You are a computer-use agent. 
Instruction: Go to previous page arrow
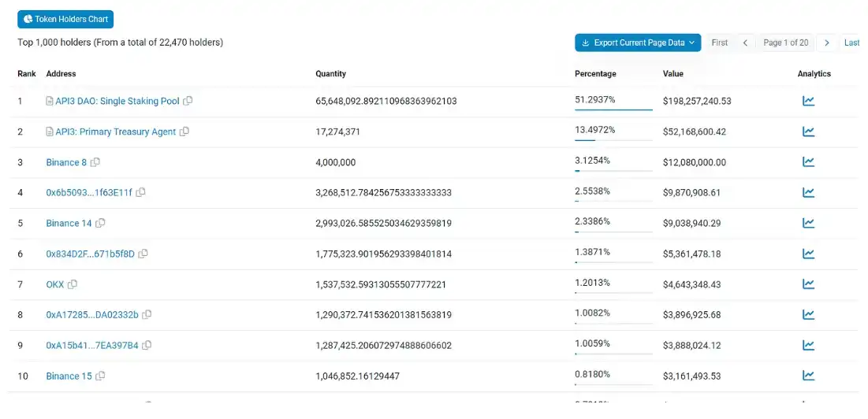745,43
